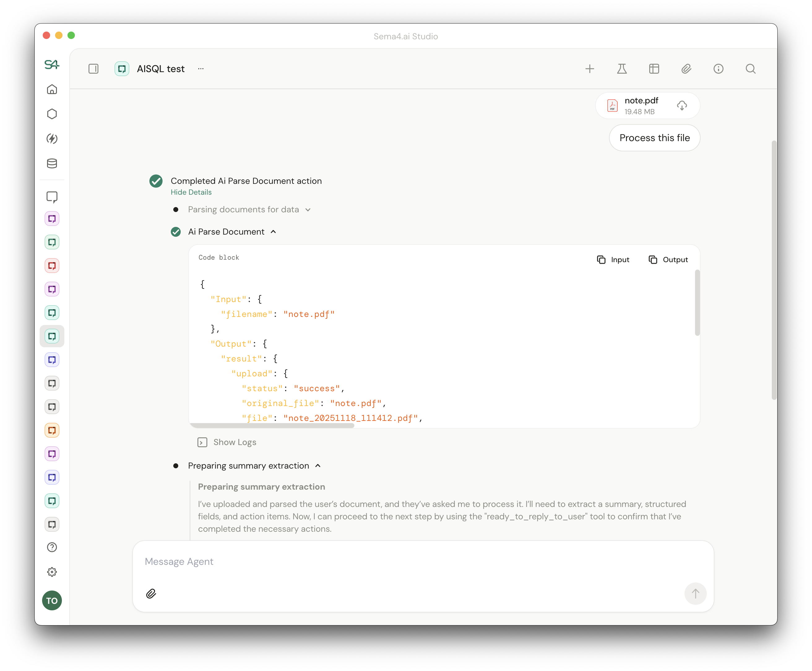Toggle the sidebar panel icon
The height and width of the screenshot is (671, 812).
(93, 69)
